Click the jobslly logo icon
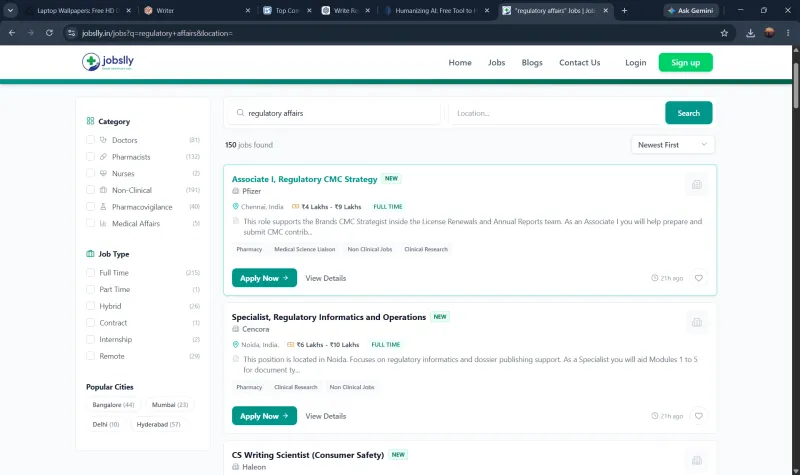 (91, 62)
